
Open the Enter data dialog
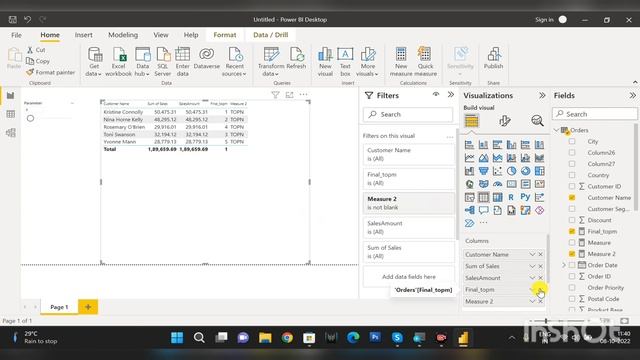182,62
